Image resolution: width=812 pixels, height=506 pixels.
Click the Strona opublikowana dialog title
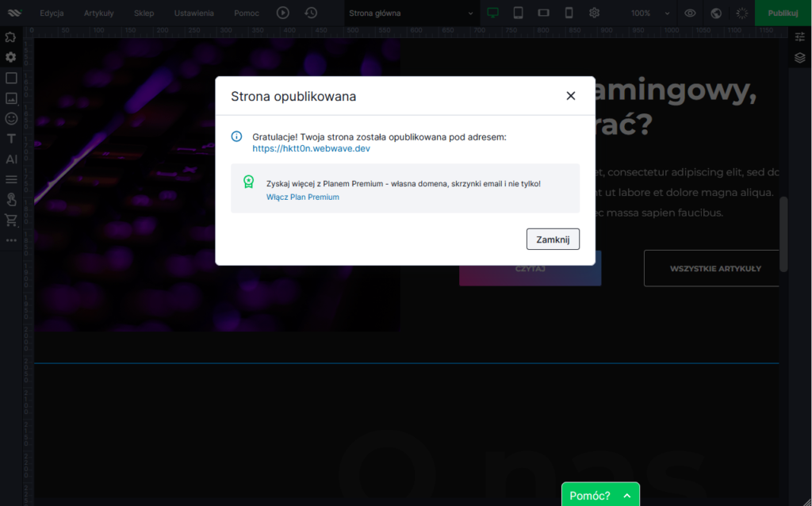293,96
